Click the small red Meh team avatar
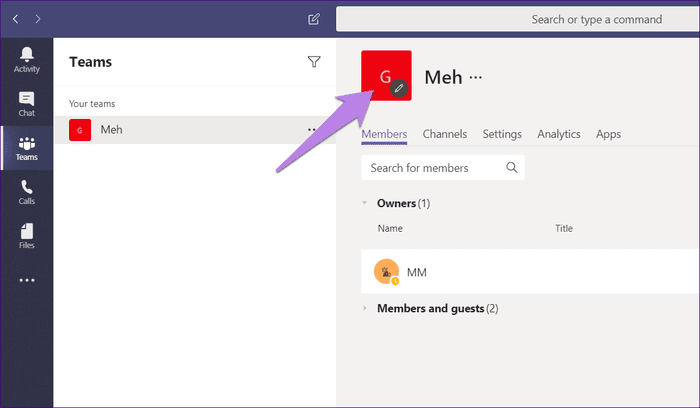The width and height of the screenshot is (700, 408). click(x=80, y=130)
